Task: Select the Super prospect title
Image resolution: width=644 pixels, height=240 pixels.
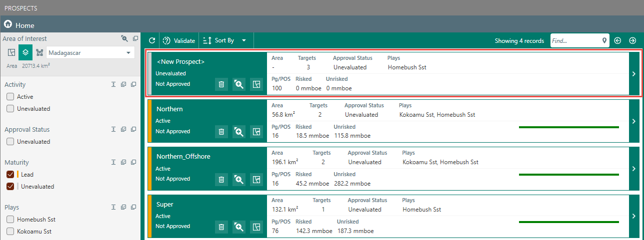Action: coord(165,204)
